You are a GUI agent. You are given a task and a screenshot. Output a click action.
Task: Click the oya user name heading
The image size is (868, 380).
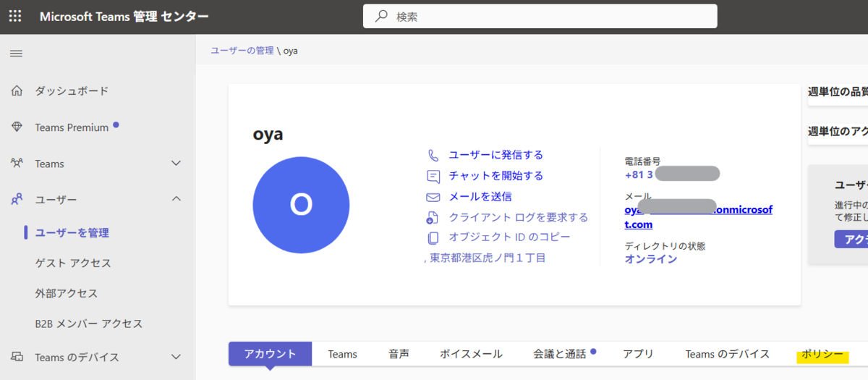pyautogui.click(x=268, y=134)
